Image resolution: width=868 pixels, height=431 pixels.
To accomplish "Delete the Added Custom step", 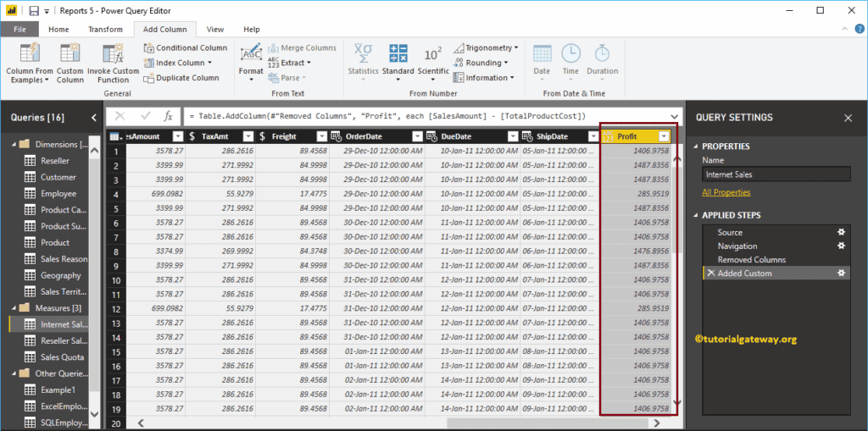I will point(710,274).
